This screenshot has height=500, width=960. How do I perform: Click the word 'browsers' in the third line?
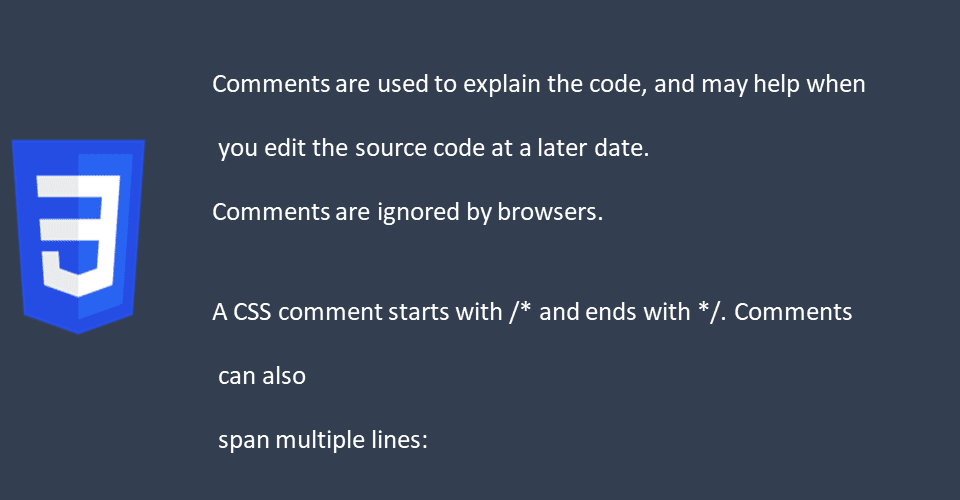(x=547, y=212)
